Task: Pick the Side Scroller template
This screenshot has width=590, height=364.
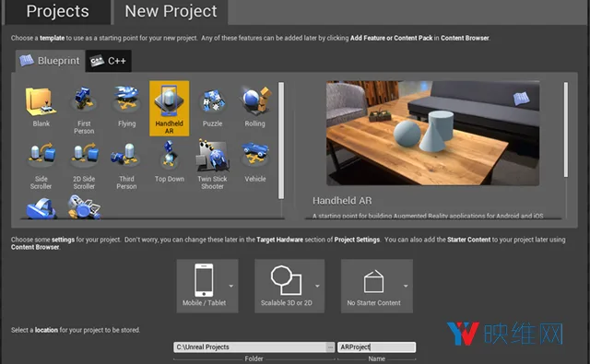Action: [x=41, y=165]
